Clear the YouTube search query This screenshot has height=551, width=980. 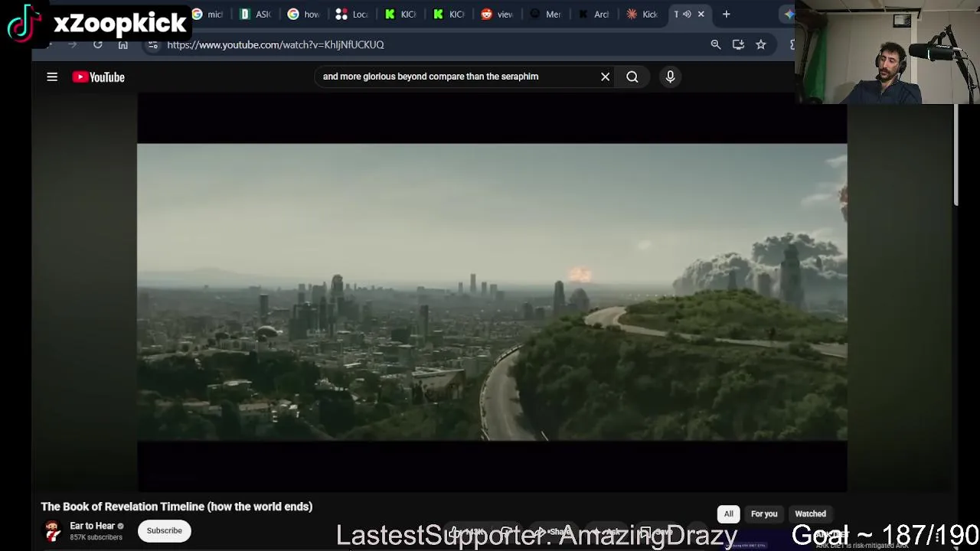(x=605, y=77)
